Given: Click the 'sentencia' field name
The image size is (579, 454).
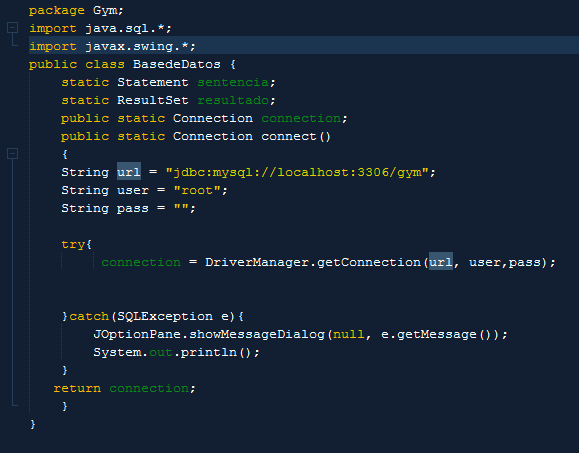Looking at the screenshot, I should 233,82.
